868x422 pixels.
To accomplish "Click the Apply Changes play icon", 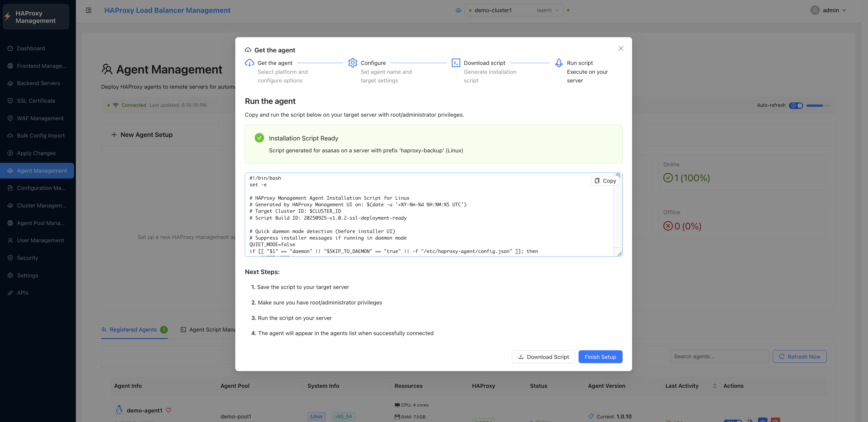I will tap(10, 153).
